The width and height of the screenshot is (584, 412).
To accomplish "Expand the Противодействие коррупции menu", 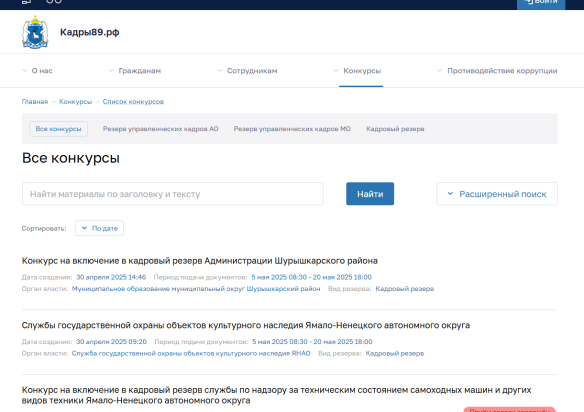I will tap(497, 71).
